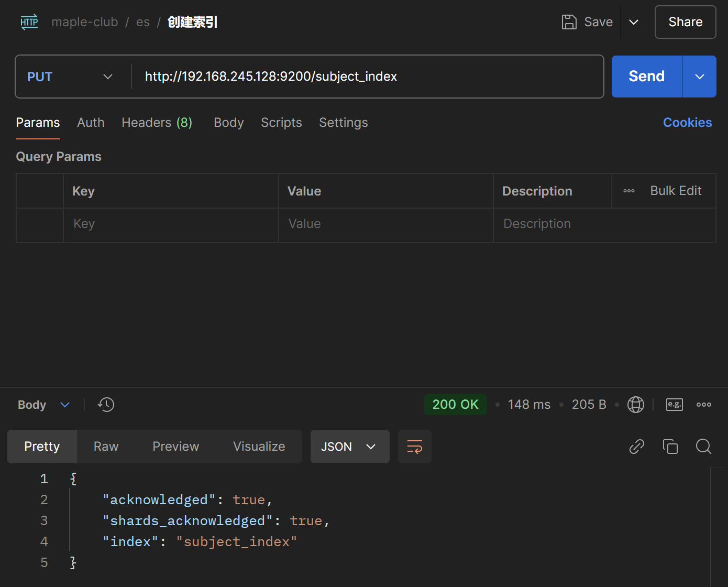The height and width of the screenshot is (587, 728).
Task: Click line number 5 in response
Action: click(x=44, y=563)
